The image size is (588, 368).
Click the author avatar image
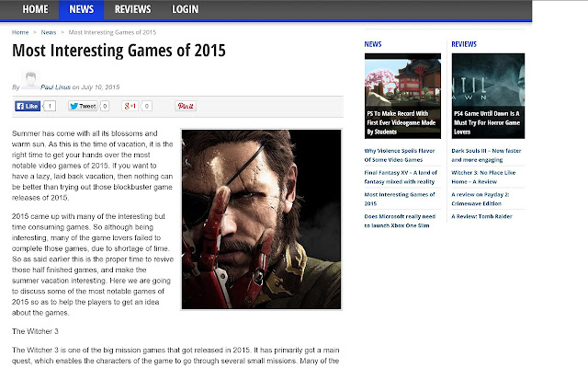tap(30, 80)
